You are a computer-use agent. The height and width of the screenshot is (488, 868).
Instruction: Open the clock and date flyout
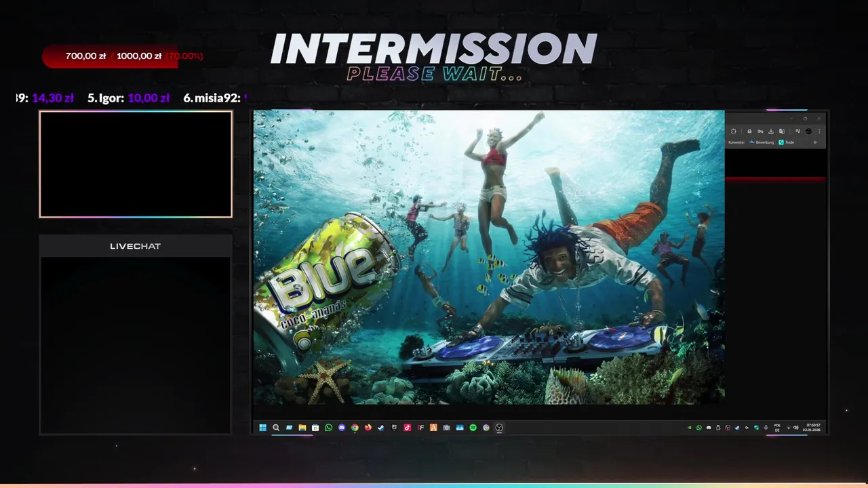point(812,428)
